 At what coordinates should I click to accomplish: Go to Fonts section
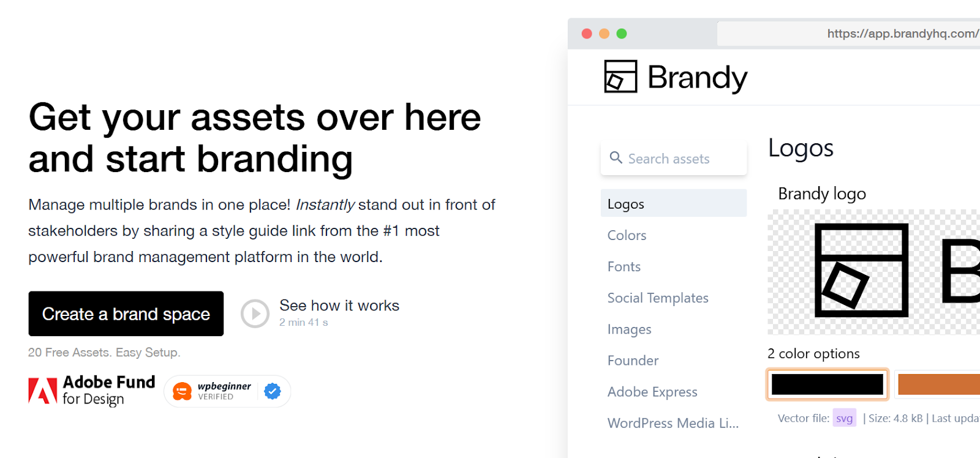[x=624, y=266]
